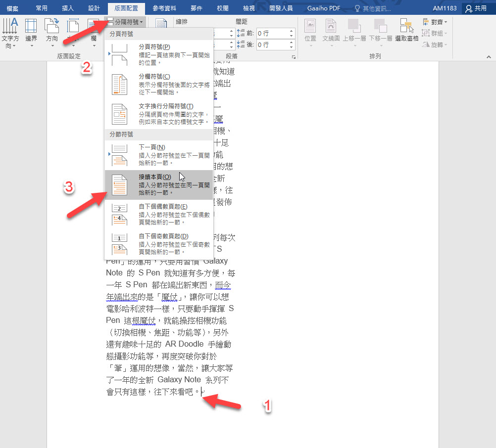This screenshot has width=496, height=448.
Task: Click the 自下個偶數頁起 even page break icon
Action: 120,215
